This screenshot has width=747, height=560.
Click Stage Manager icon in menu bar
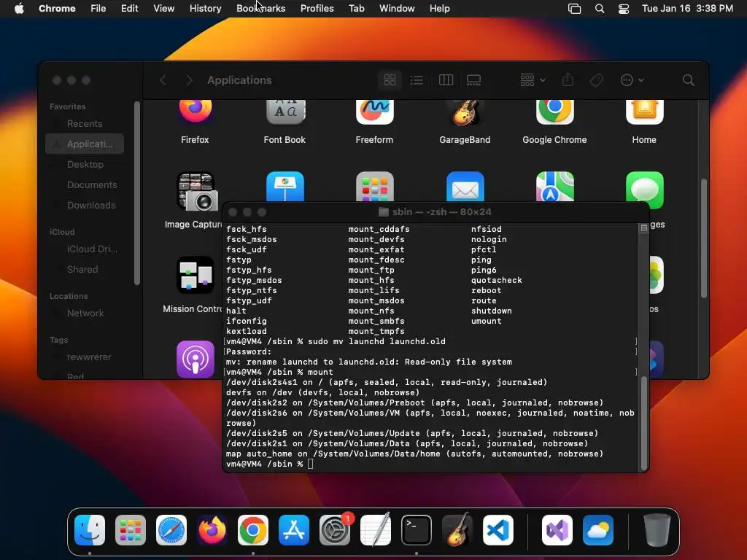575,9
